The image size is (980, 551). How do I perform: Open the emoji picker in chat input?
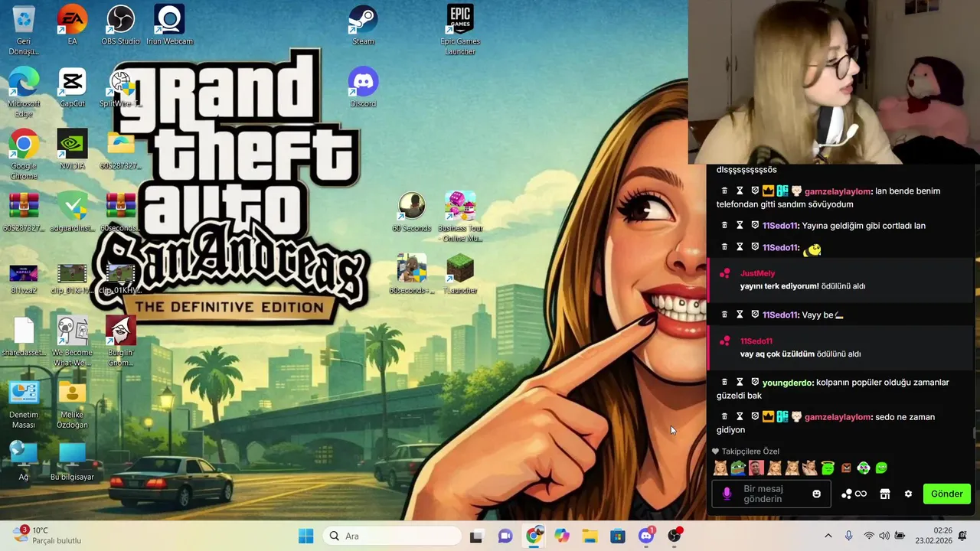coord(816,494)
